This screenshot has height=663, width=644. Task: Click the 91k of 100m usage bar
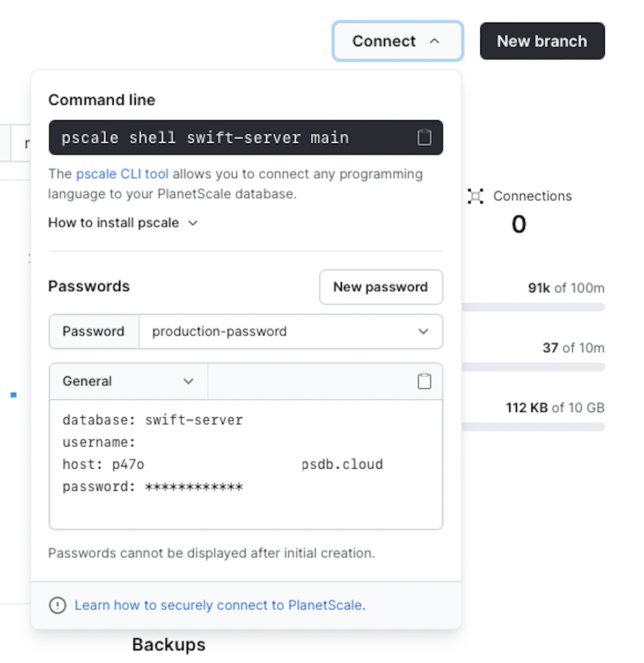(x=533, y=307)
